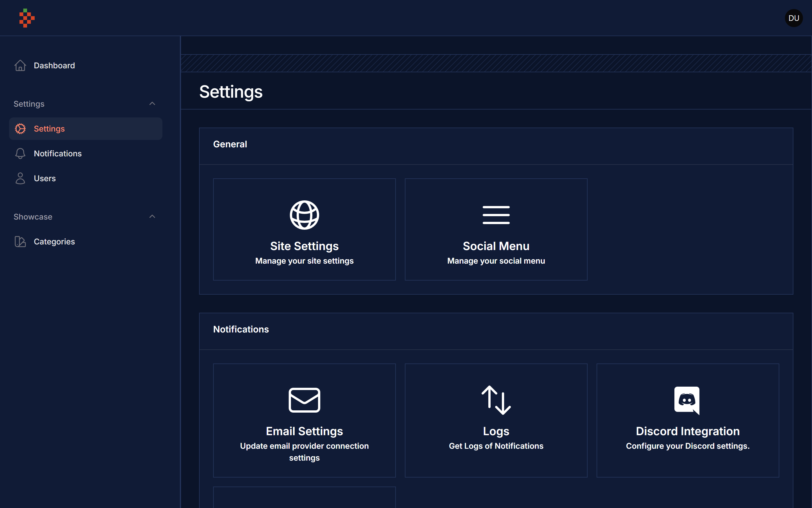Click the Settings page title
The height and width of the screenshot is (508, 812).
231,92
